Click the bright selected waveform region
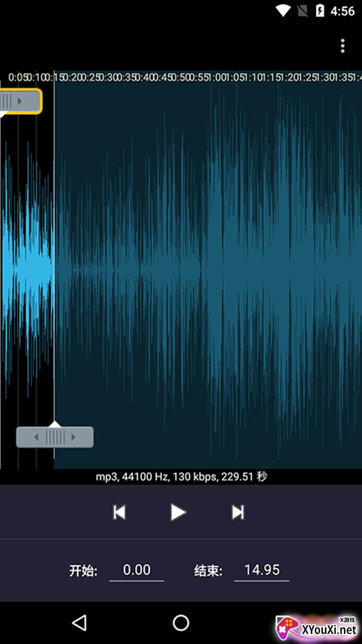Image resolution: width=362 pixels, height=644 pixels. tap(28, 267)
